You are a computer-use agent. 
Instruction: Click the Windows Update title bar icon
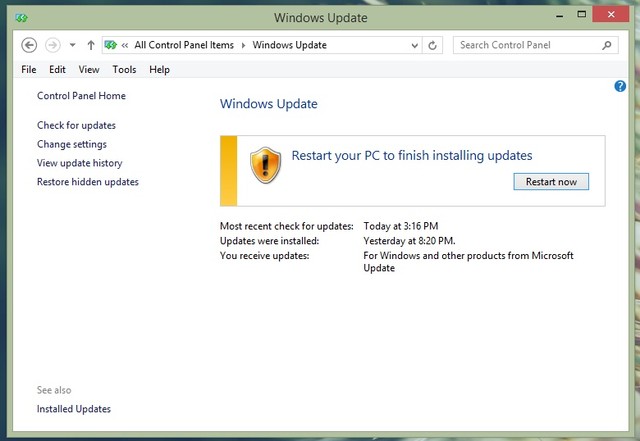point(22,18)
